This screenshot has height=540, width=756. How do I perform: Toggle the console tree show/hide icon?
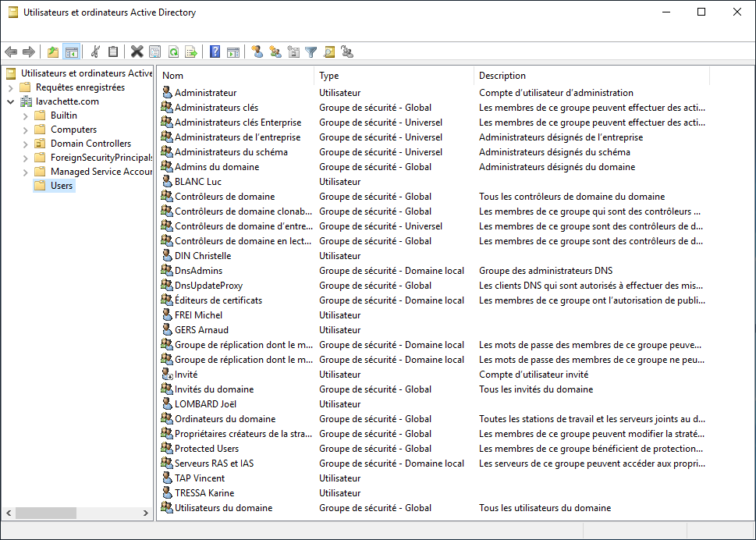[x=71, y=52]
